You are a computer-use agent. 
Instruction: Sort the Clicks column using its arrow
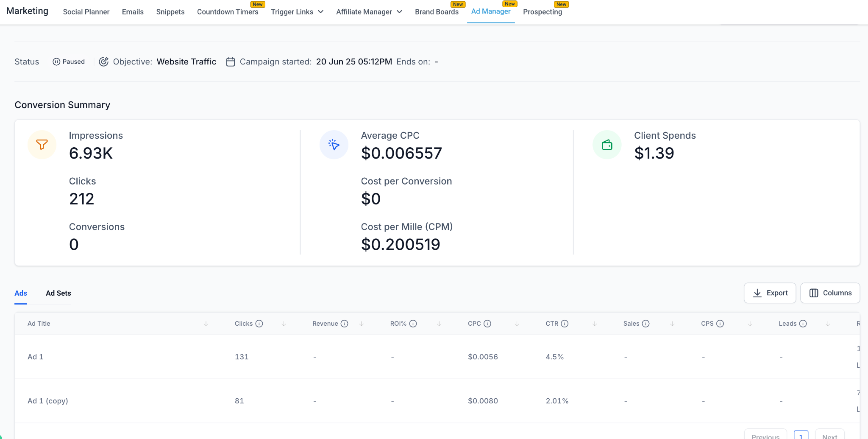point(284,324)
